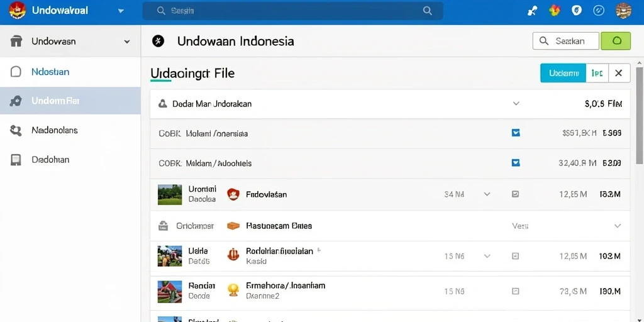
Task: Click the white pin icon in header
Action: pos(532,11)
